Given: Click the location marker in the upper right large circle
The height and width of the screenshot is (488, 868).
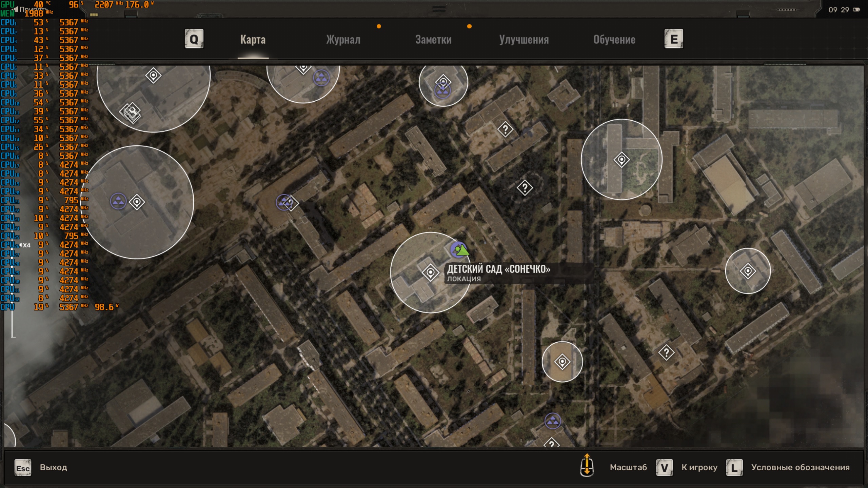Looking at the screenshot, I should pos(621,159).
